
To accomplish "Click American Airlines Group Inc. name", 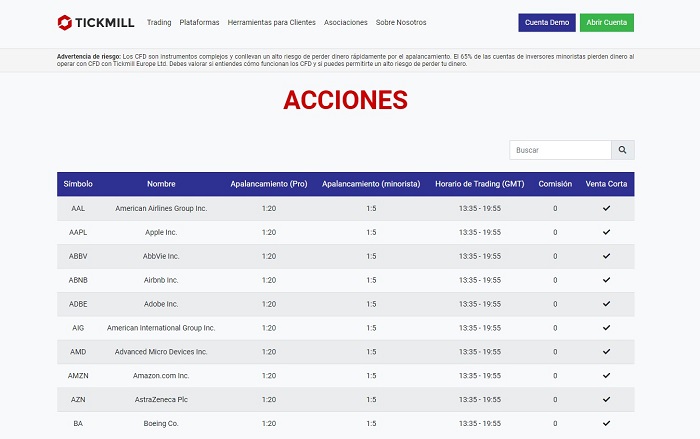I will click(161, 209).
